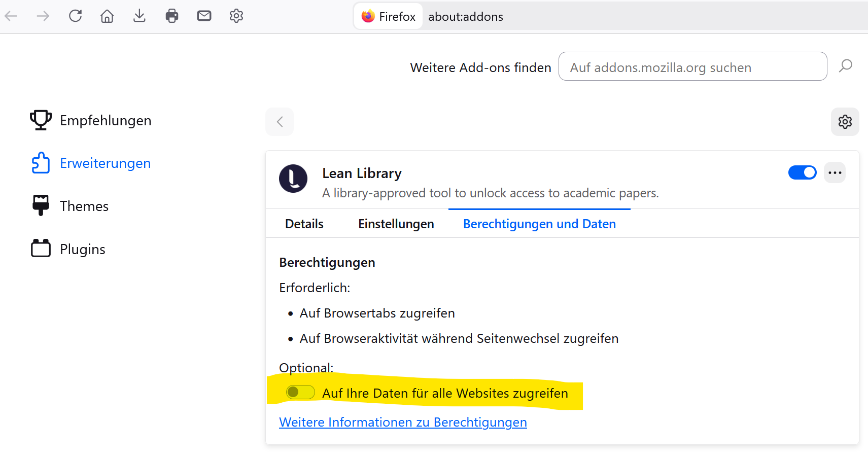
Task: Switch to the Einstellungen tab
Action: (x=396, y=224)
